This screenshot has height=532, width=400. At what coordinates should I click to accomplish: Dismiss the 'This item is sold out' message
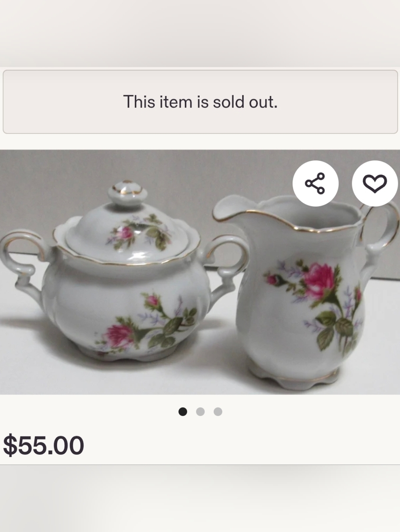[200, 101]
